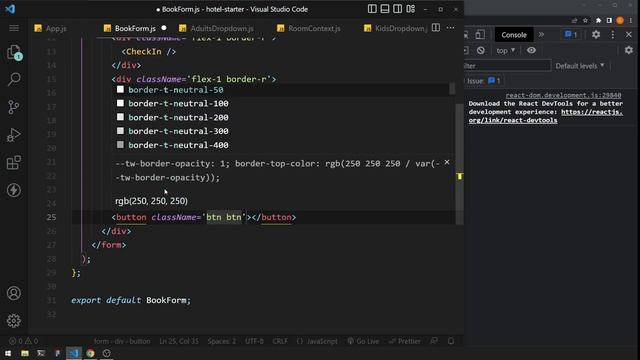Click the color swatch beside border-t-neutral-400
The height and width of the screenshot is (360, 640).
click(x=120, y=144)
